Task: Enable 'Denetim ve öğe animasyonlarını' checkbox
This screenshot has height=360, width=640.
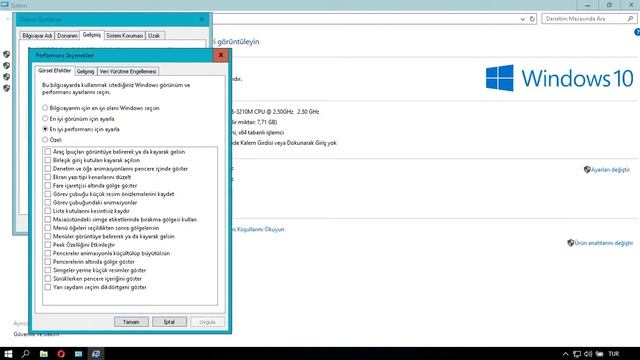Action: pyautogui.click(x=48, y=169)
